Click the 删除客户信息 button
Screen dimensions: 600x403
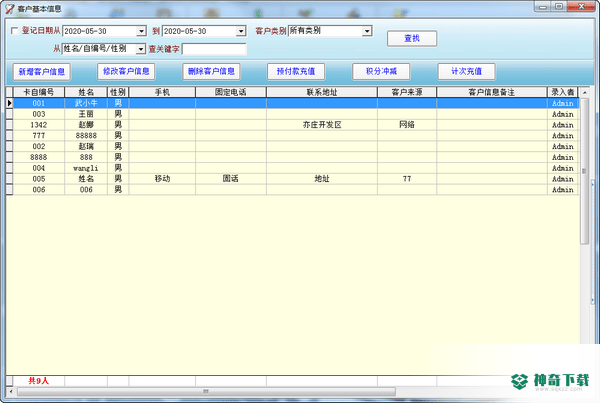[x=211, y=71]
